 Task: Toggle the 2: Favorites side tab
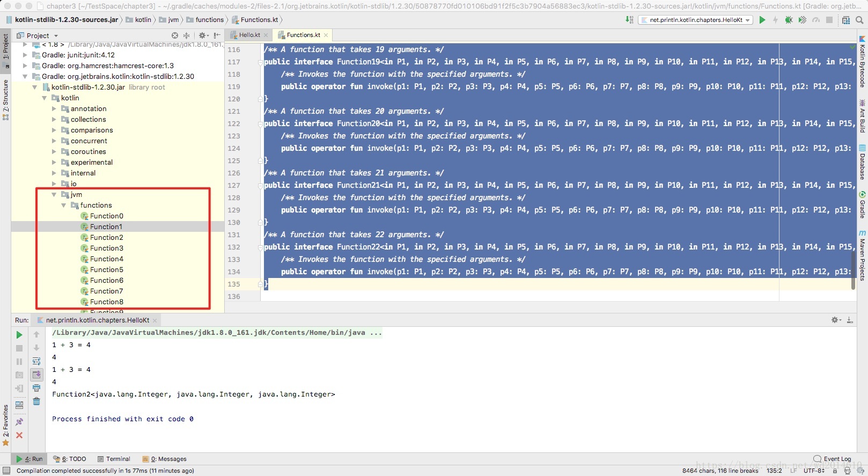5,425
